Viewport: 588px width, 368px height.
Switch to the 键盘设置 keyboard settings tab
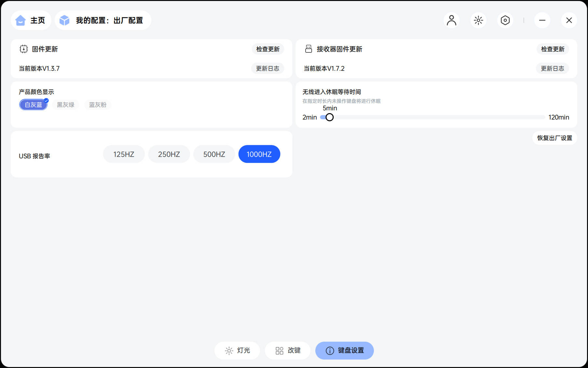tap(344, 350)
